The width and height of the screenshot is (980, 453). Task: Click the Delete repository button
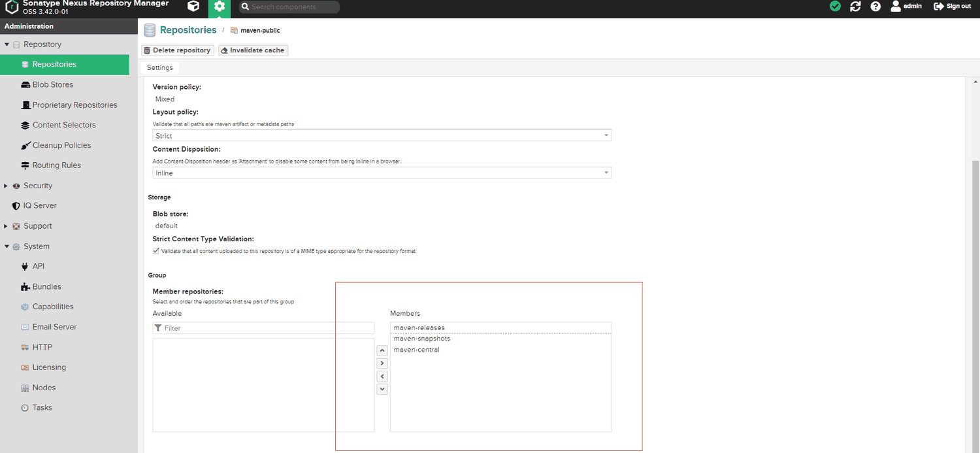[178, 50]
